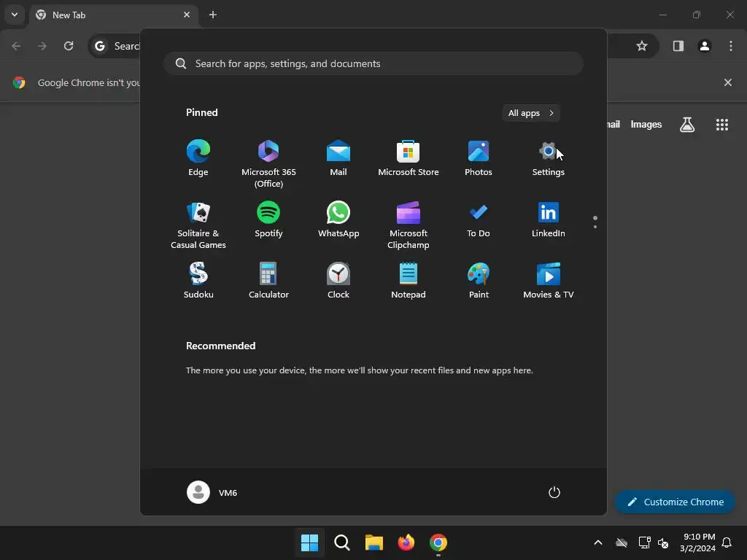Screen dimensions: 747x560
Task: Launch LinkedIn
Action: 549,220
